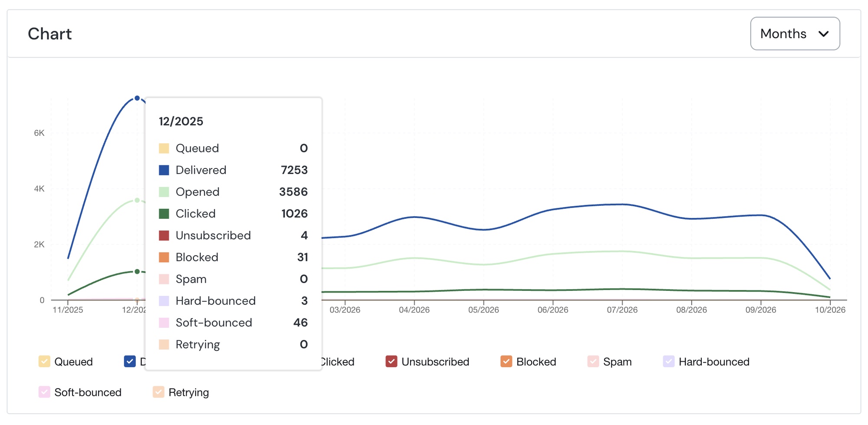Toggle the Soft-bounced series checkbox
Viewport: 868px width, 425px height.
tap(44, 392)
